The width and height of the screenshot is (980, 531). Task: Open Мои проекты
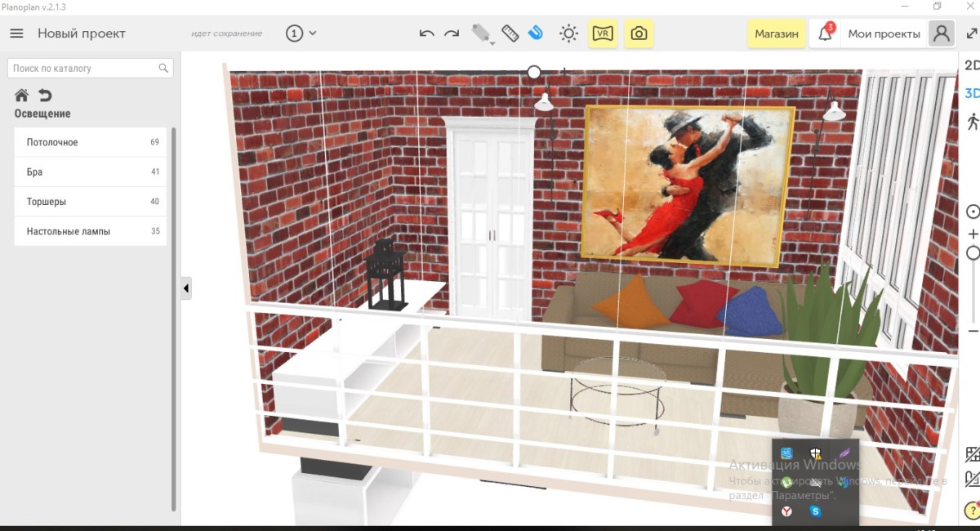click(884, 33)
